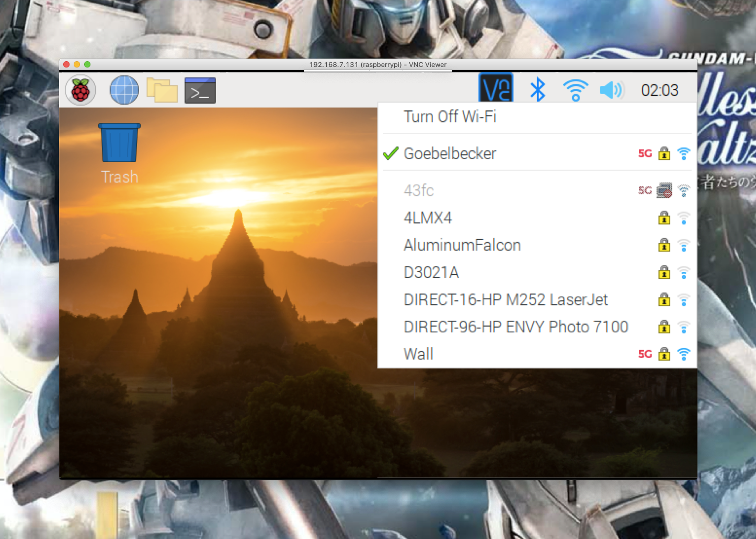Click the 5G badge next to Wall
This screenshot has width=756, height=539.
pyautogui.click(x=645, y=354)
